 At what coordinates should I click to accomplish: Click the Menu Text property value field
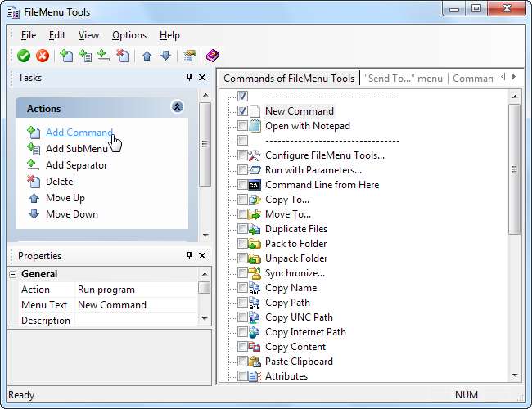[135, 305]
